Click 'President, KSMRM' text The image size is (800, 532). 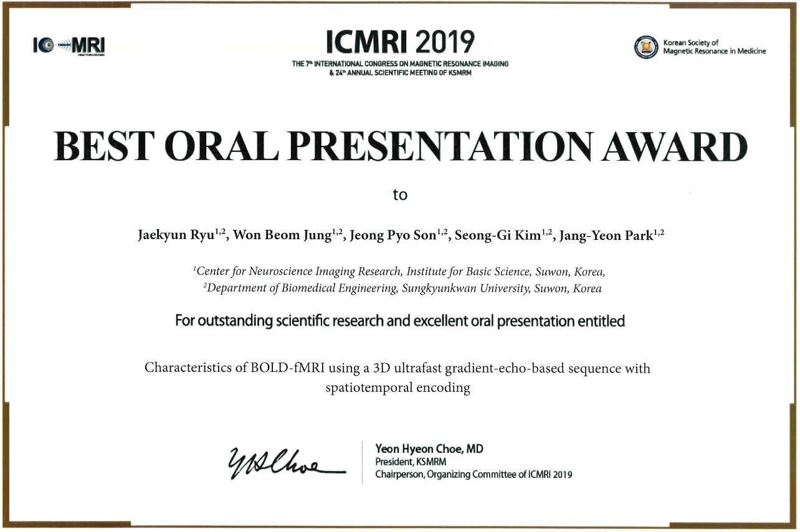pyautogui.click(x=412, y=462)
